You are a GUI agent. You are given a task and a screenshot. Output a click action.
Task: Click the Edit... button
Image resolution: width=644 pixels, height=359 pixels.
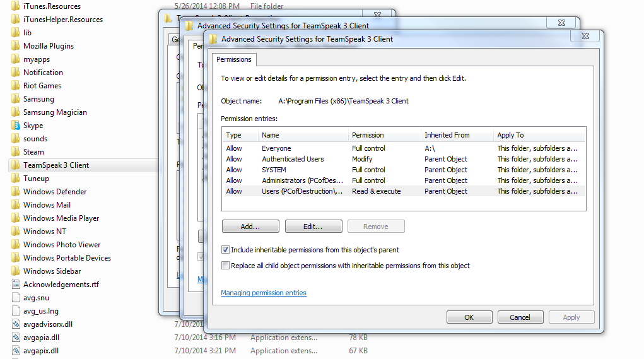pyautogui.click(x=313, y=227)
